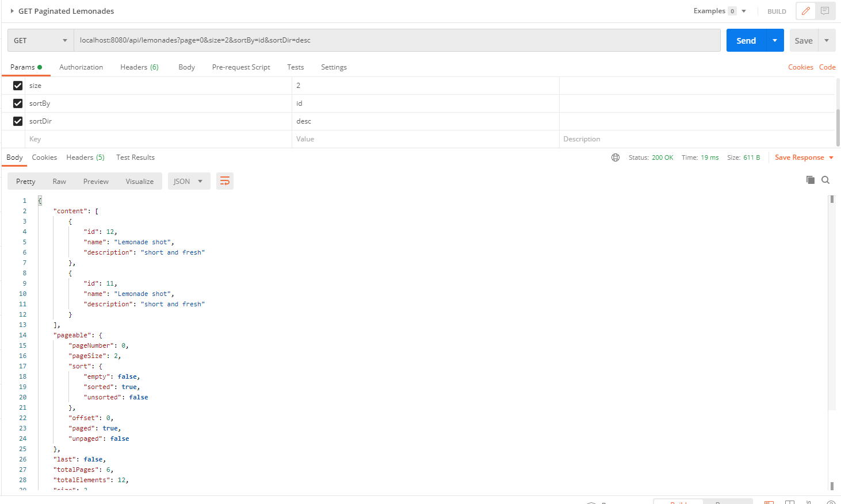Screen dimensions: 841x504
Task: Disable the sortDir parameter checkbox
Action: click(x=18, y=121)
